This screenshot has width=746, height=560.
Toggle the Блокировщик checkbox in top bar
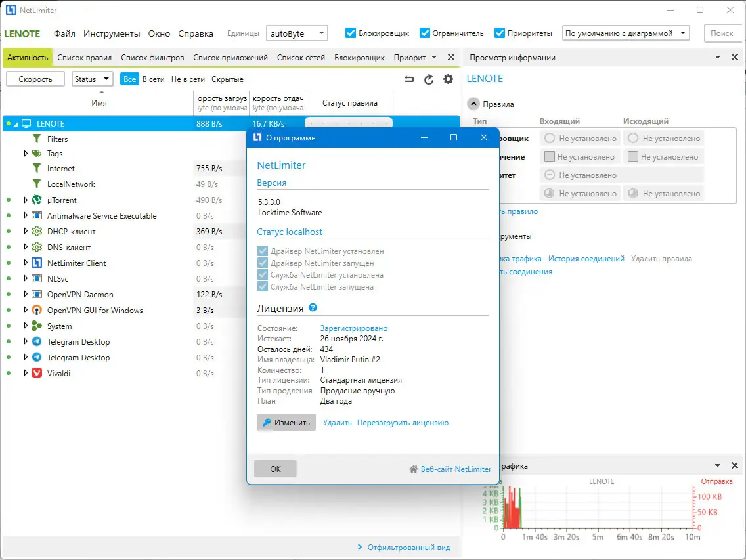pos(351,33)
